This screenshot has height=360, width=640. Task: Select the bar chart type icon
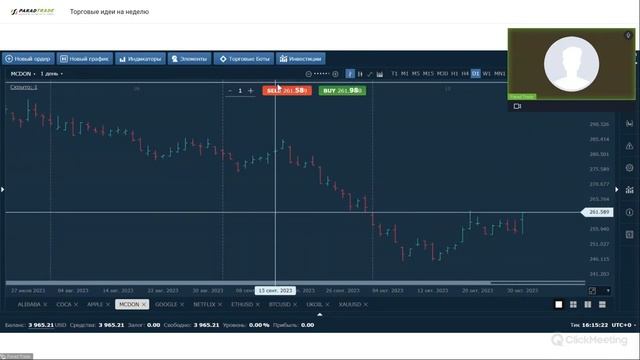pos(350,74)
